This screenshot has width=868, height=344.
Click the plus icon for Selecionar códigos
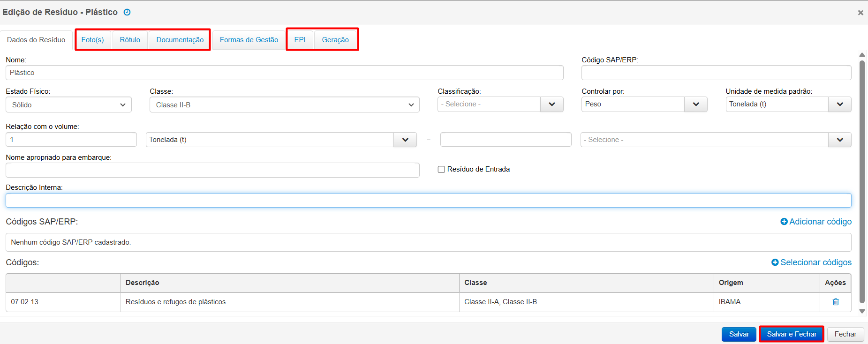(775, 262)
